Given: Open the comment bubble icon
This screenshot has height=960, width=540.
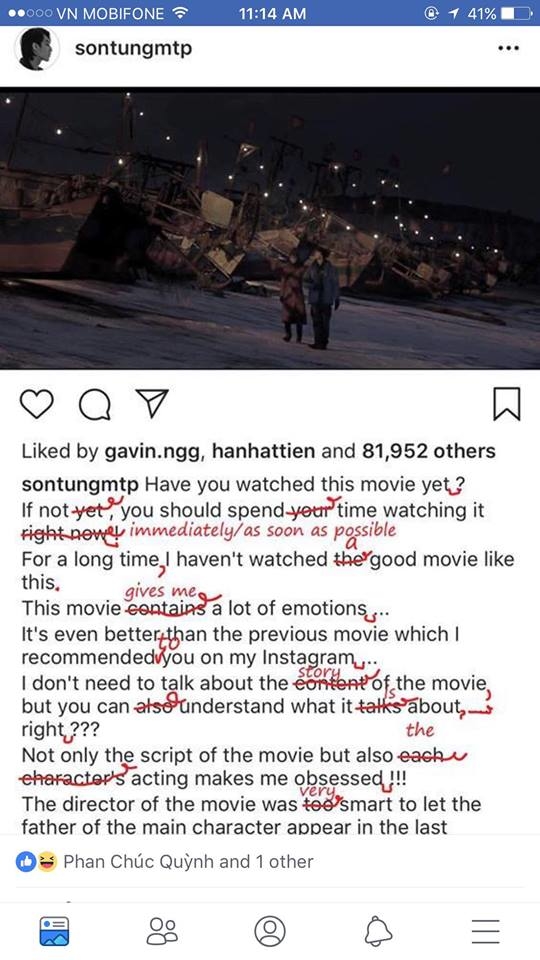Looking at the screenshot, I should coord(94,405).
